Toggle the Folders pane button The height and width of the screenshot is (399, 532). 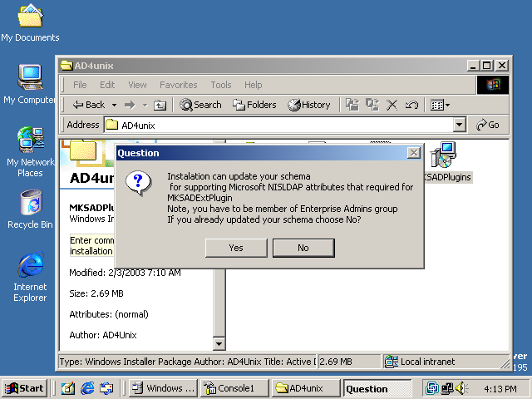click(254, 105)
